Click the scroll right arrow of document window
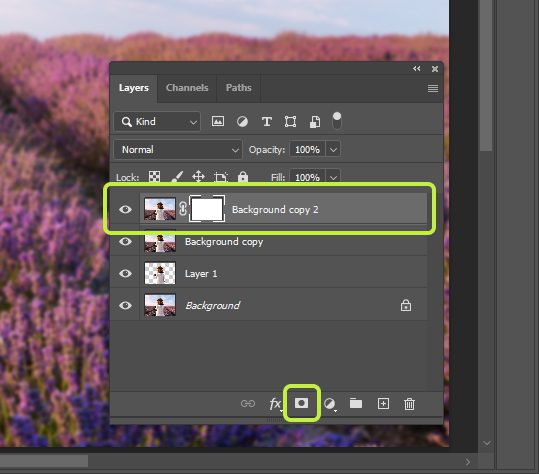 pyautogui.click(x=468, y=462)
